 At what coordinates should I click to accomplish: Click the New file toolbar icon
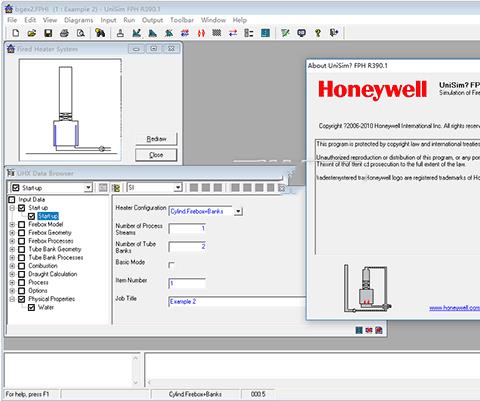pyautogui.click(x=16, y=33)
